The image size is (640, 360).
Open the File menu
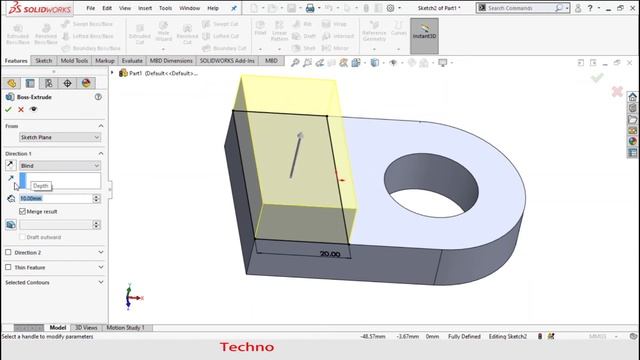tap(91, 8)
